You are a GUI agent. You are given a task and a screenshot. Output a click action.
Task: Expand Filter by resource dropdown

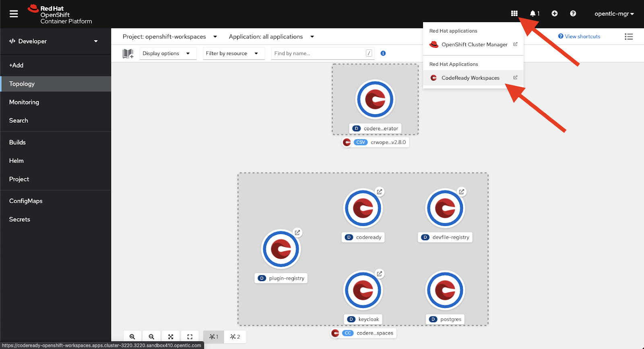(x=233, y=53)
